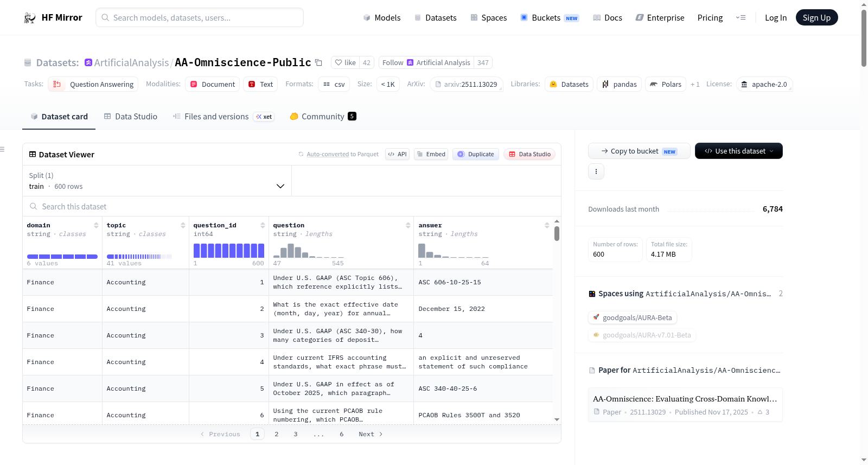Screen dimensions: 868x465
Task: Click the API button in Dataset Viewer
Action: tap(397, 154)
